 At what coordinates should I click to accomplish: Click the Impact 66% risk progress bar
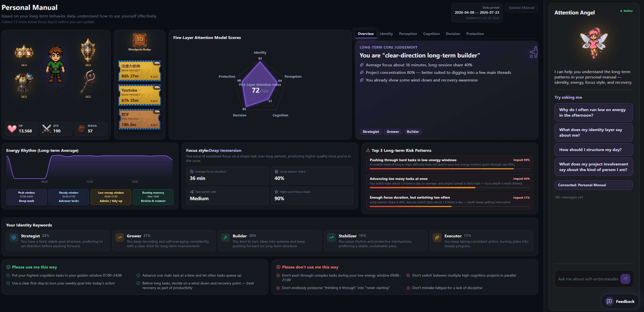[450, 188]
